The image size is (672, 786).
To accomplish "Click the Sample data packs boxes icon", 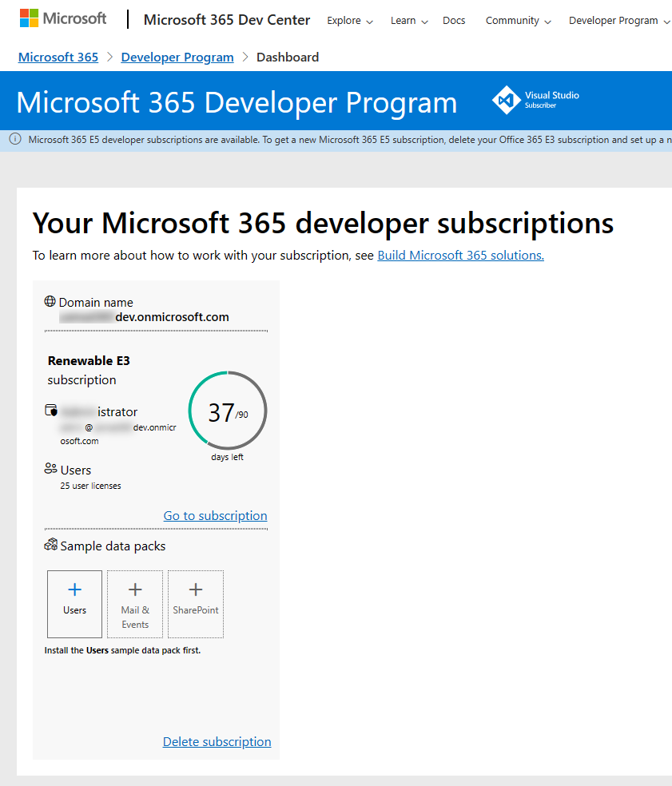I will click(x=50, y=546).
